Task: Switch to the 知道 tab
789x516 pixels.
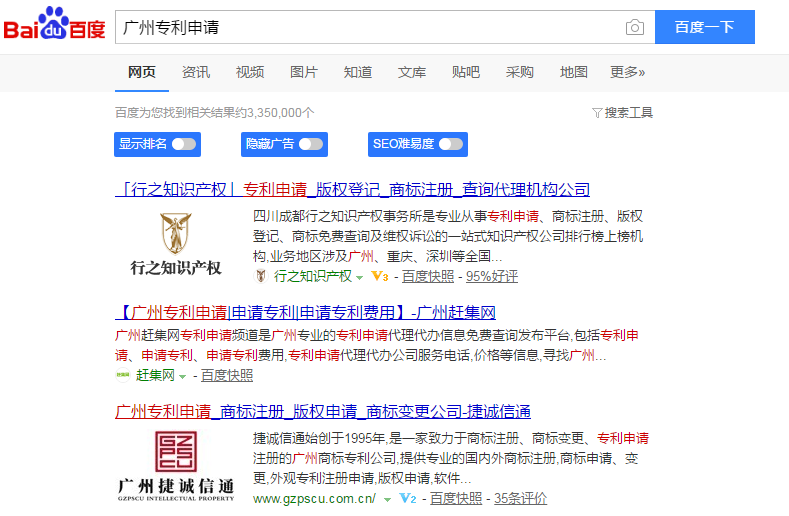Action: (x=358, y=72)
